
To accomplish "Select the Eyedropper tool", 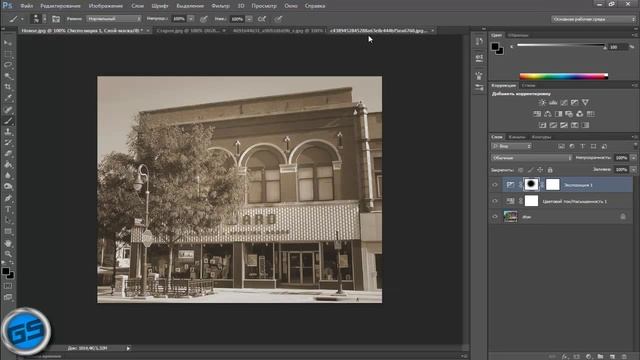I will 8,98.
